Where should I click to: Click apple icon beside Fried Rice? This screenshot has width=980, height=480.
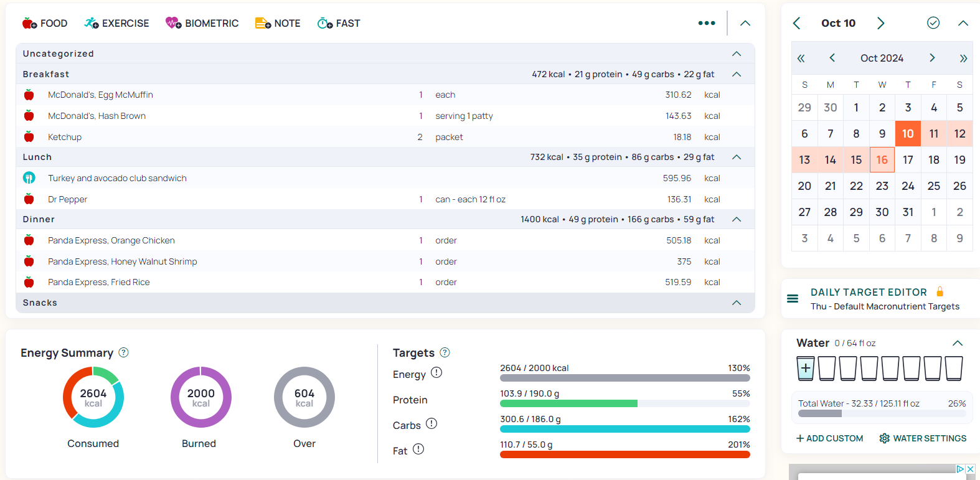coord(29,282)
